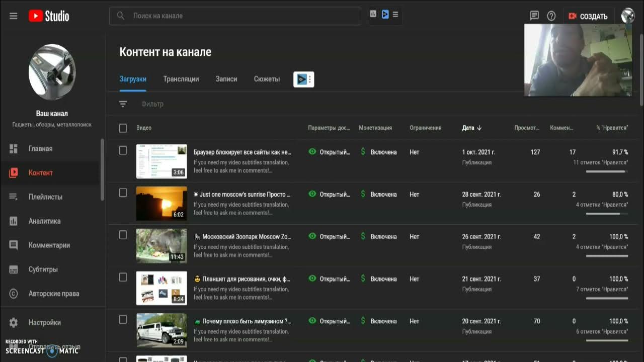Switch to the Загрузки tab
644x362 pixels.
click(x=133, y=79)
